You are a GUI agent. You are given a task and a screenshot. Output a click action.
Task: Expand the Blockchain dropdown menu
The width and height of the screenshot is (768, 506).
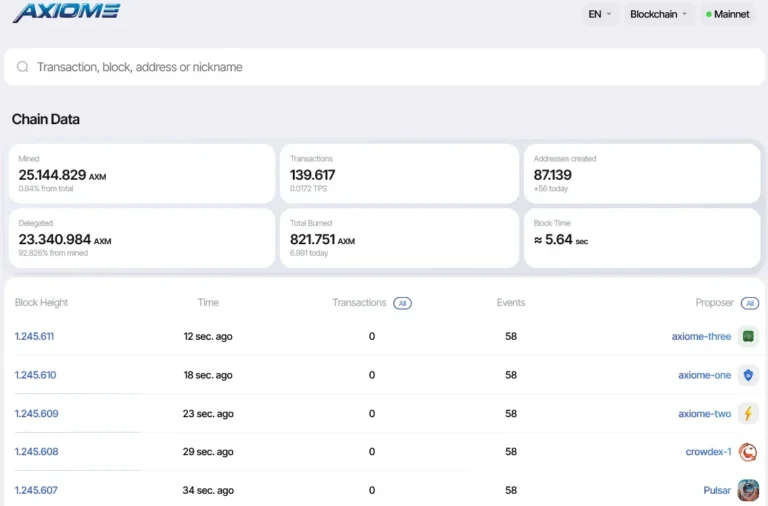[659, 14]
